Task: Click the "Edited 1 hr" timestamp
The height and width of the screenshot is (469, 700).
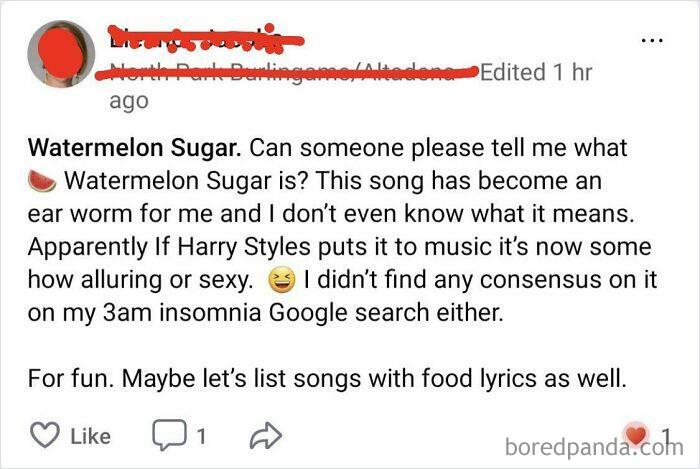Action: click(536, 72)
